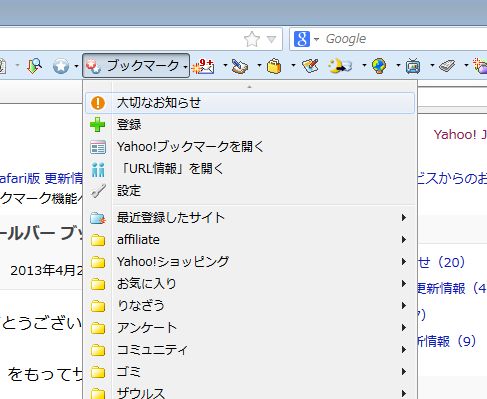Open the ゴミ bookmark folder

point(250,372)
